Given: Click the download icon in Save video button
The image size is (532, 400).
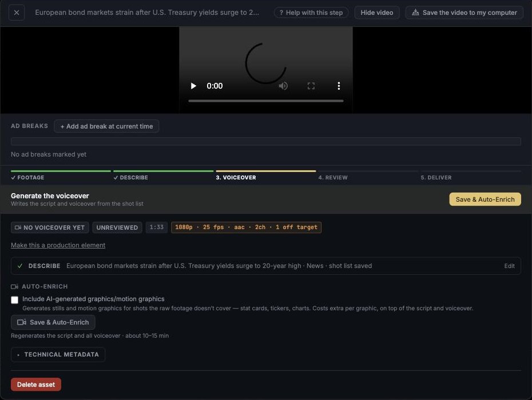Looking at the screenshot, I should click(x=415, y=13).
